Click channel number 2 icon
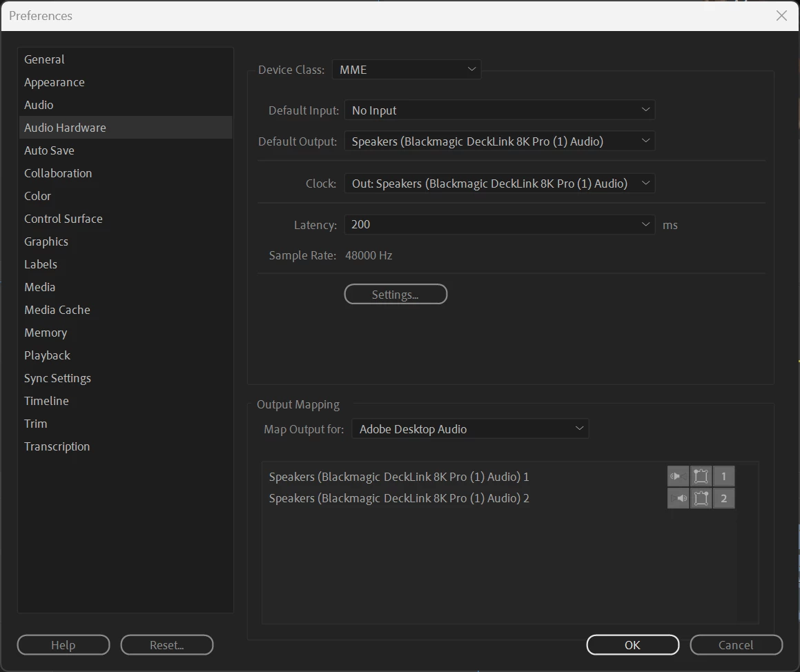The image size is (800, 672). point(723,498)
